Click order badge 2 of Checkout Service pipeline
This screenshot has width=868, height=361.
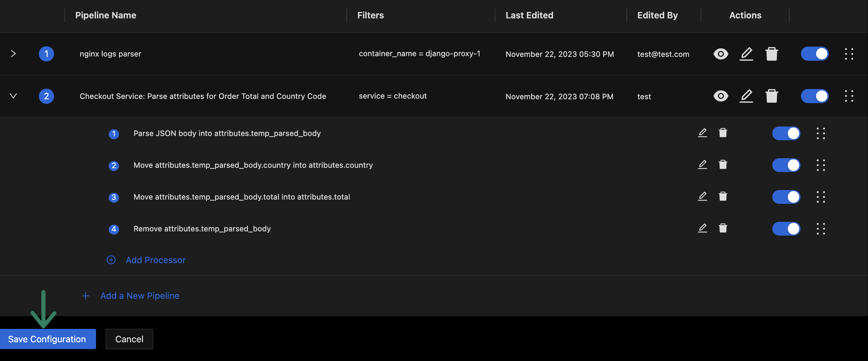click(x=46, y=96)
